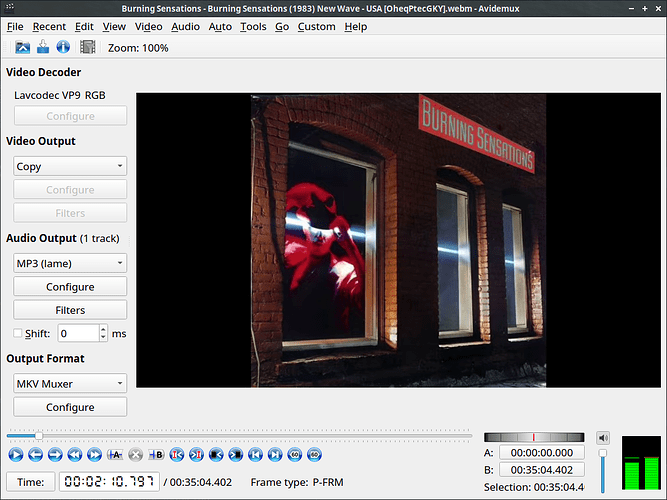This screenshot has height=500, width=667.
Task: Click Configure under Audio Output
Action: (x=70, y=286)
